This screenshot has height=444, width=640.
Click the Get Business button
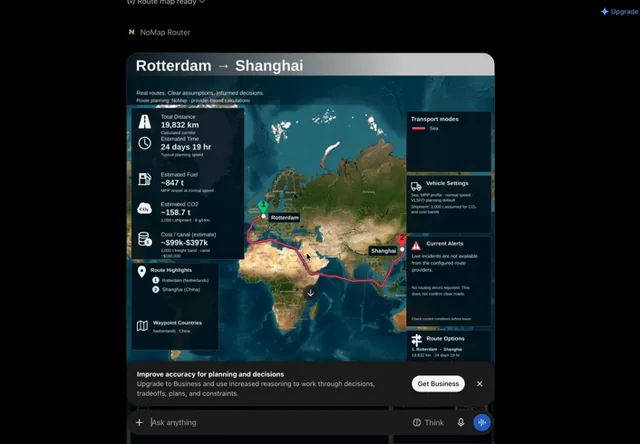pyautogui.click(x=438, y=384)
